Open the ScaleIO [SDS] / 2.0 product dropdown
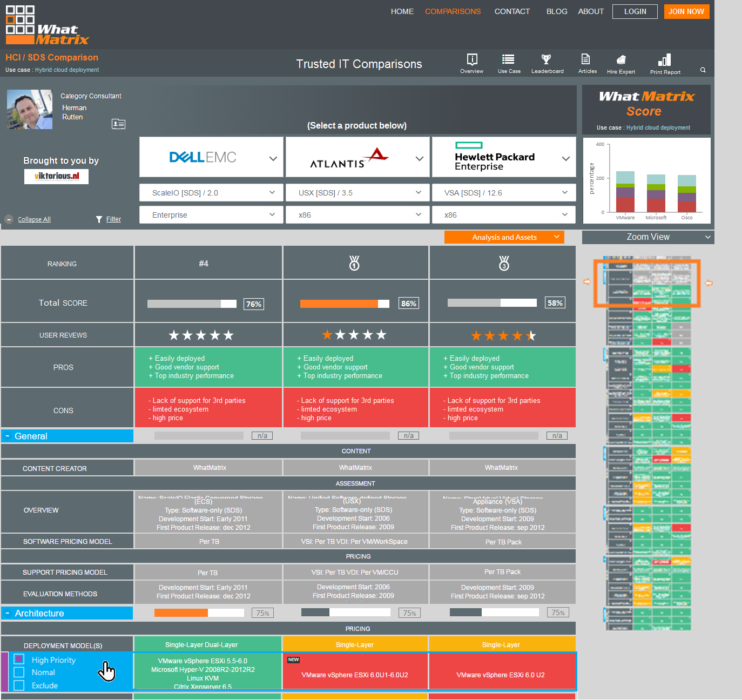The width and height of the screenshot is (742, 700). [x=211, y=193]
